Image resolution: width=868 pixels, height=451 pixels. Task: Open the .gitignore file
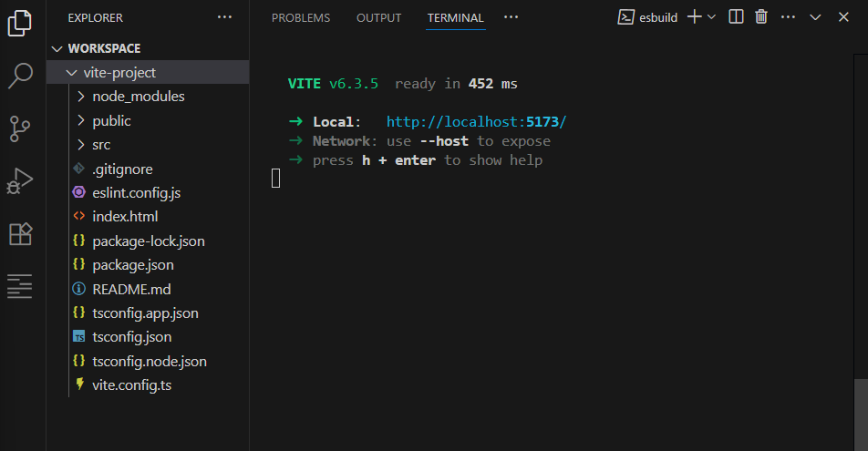pyautogui.click(x=148, y=169)
